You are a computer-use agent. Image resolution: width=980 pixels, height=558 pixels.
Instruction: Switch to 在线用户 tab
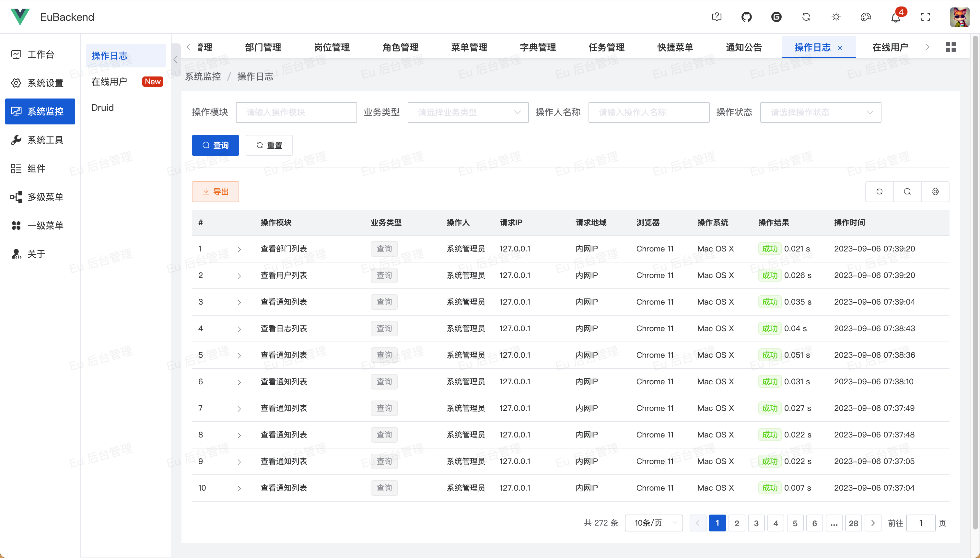890,48
